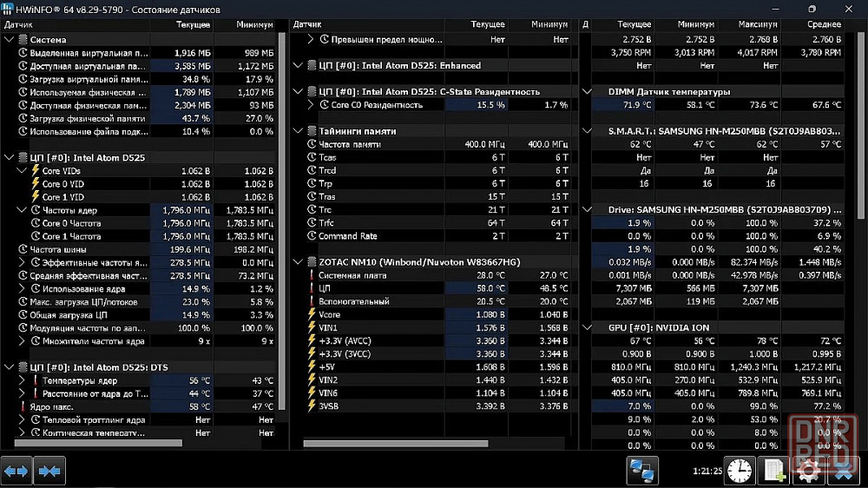Reset timer with the clock icon

(x=740, y=471)
